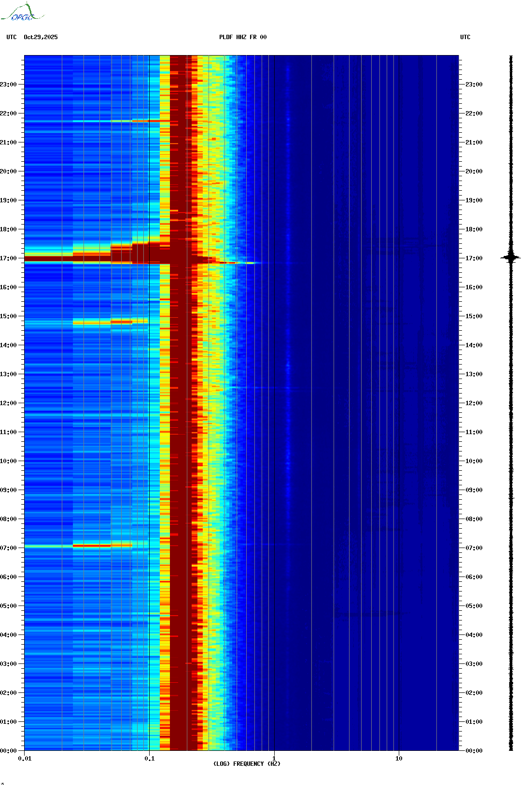Click the right axis 03:00 time label
Viewport: 532px width, 789px height.
[474, 664]
